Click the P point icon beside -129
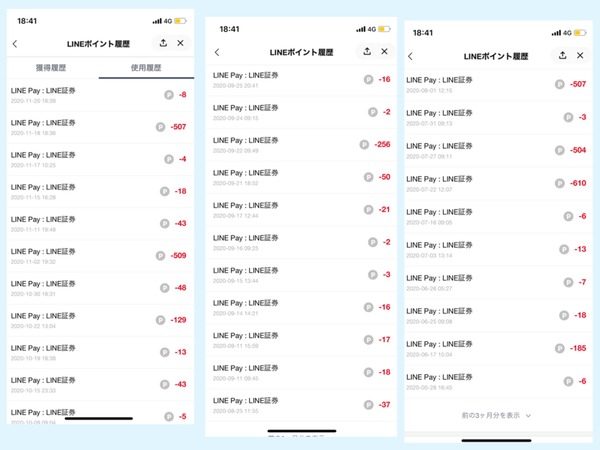The width and height of the screenshot is (600, 450). pyautogui.click(x=160, y=320)
